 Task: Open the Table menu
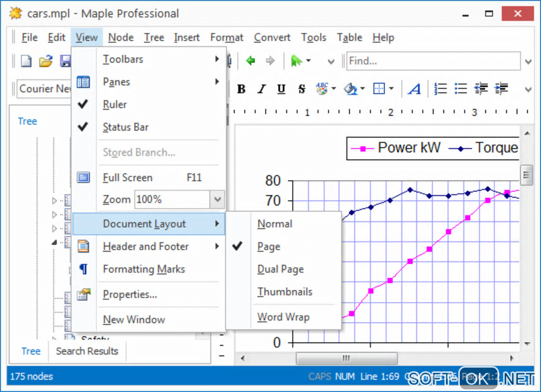click(350, 37)
